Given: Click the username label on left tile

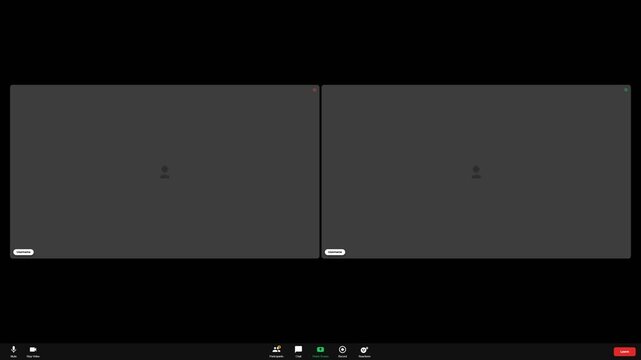Looking at the screenshot, I should click(x=23, y=252).
